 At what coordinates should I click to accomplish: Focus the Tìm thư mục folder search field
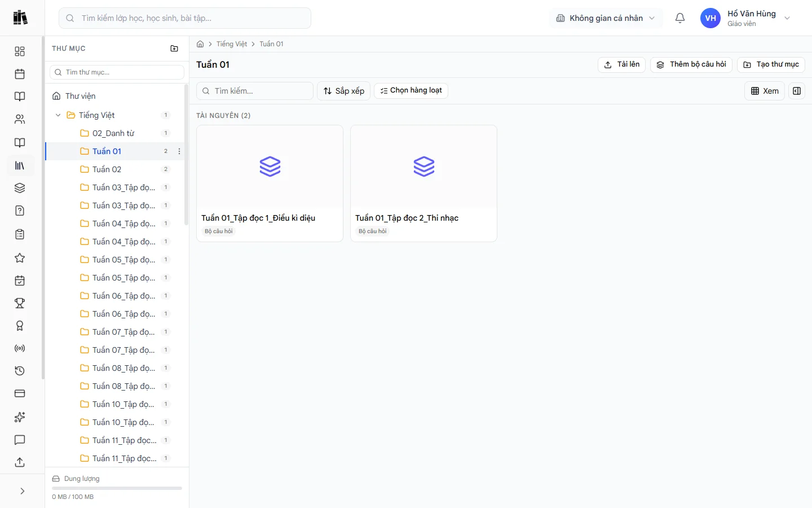click(x=117, y=72)
